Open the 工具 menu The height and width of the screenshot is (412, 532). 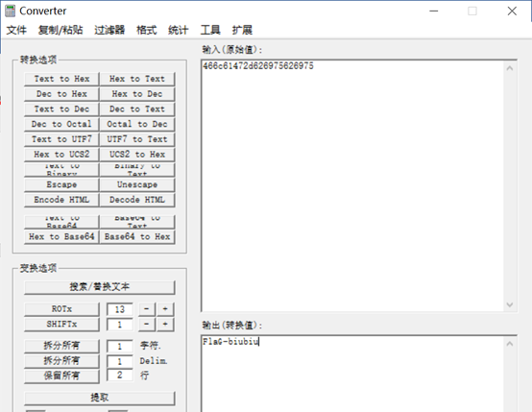(x=210, y=30)
